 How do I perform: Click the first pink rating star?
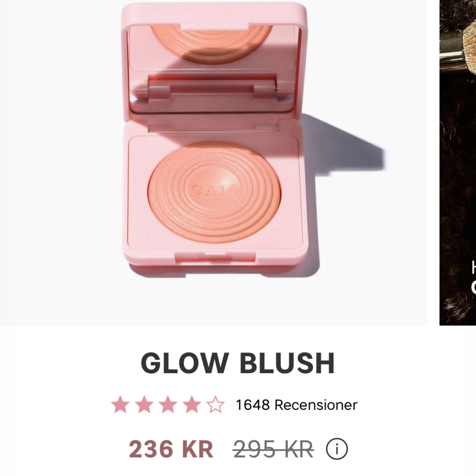[x=120, y=404]
